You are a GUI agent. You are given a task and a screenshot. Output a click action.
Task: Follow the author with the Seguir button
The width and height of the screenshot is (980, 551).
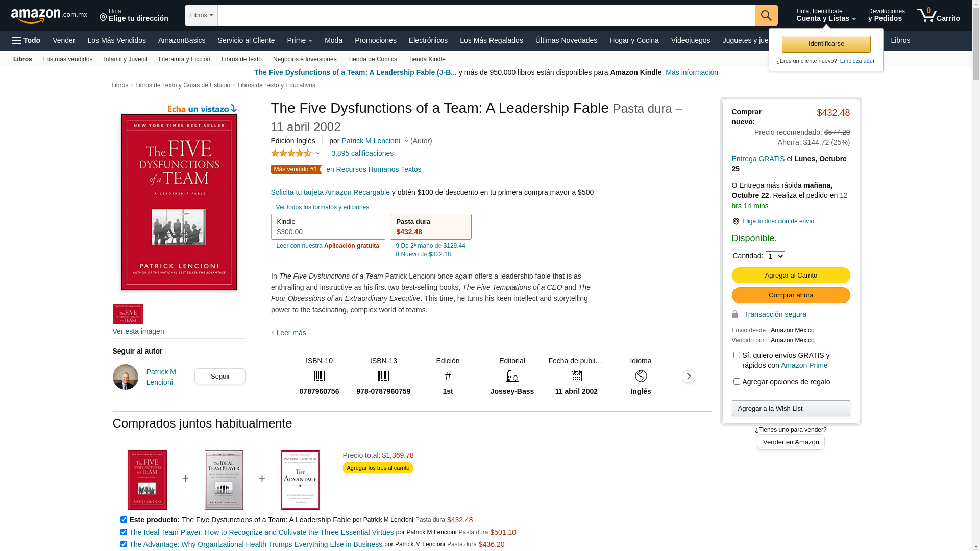click(220, 377)
